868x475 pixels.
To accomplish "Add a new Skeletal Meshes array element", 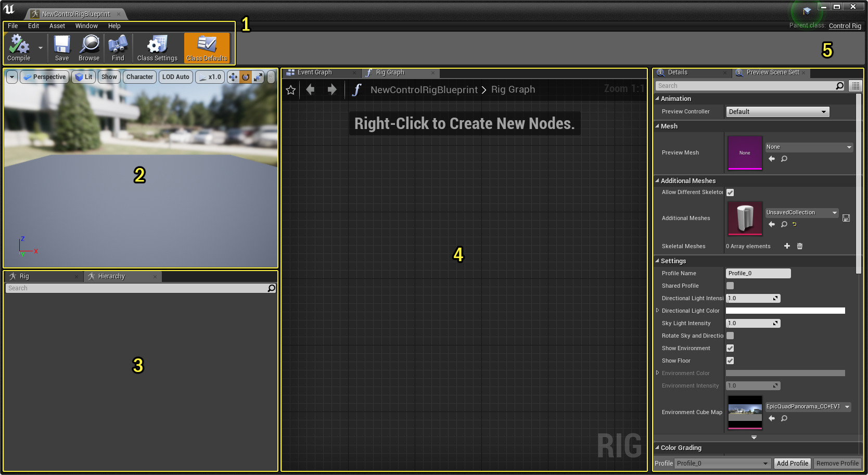I will click(787, 246).
